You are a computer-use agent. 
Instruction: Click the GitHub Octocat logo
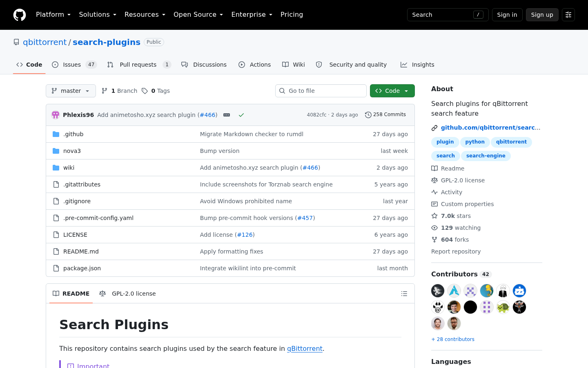[x=20, y=15]
